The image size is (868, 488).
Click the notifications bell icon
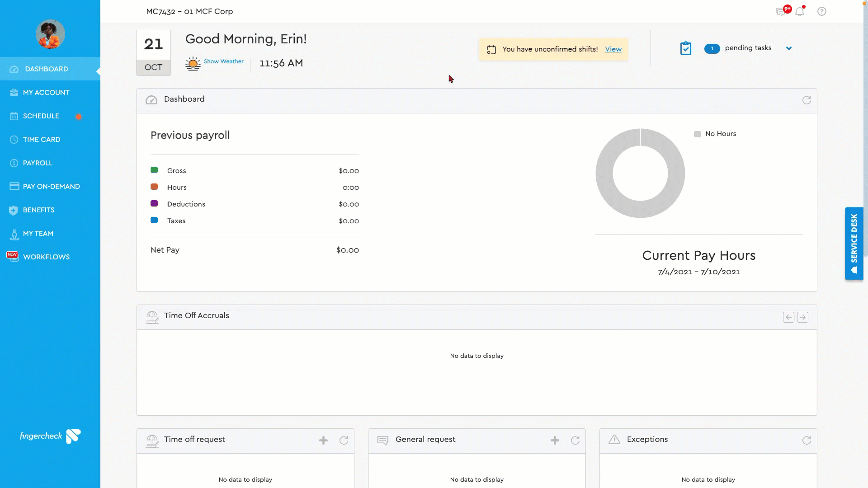pos(800,12)
